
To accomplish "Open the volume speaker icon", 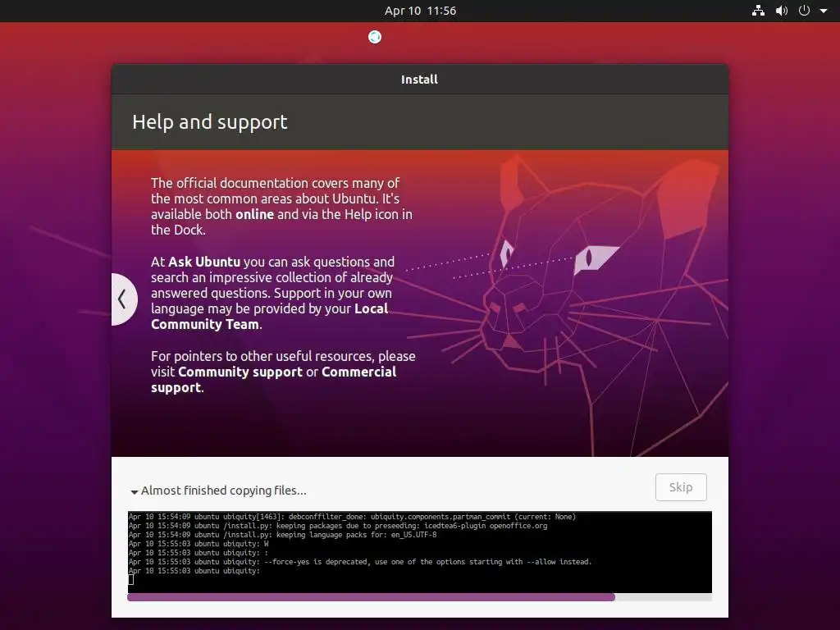I will [782, 10].
